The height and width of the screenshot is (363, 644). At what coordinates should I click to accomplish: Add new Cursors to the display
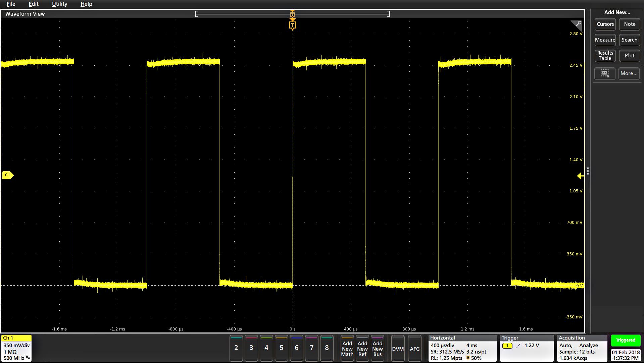605,24
